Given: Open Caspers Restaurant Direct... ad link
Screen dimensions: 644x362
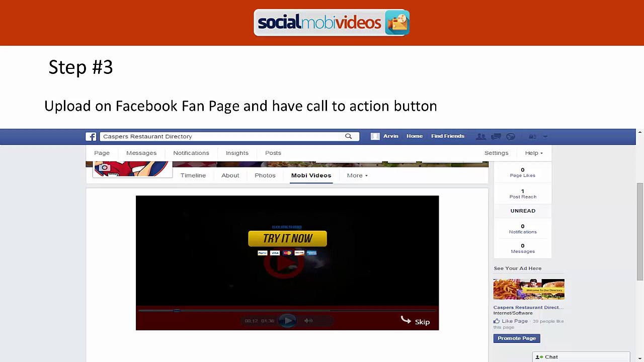Looking at the screenshot, I should (x=528, y=307).
